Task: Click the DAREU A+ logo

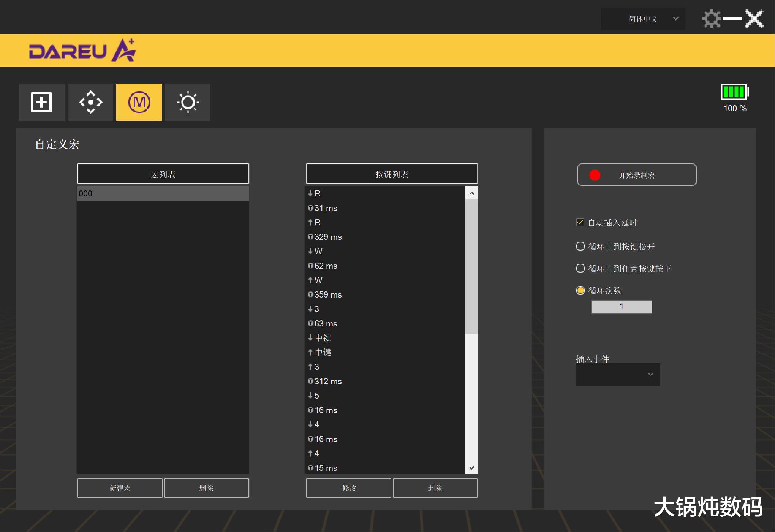Action: click(82, 51)
